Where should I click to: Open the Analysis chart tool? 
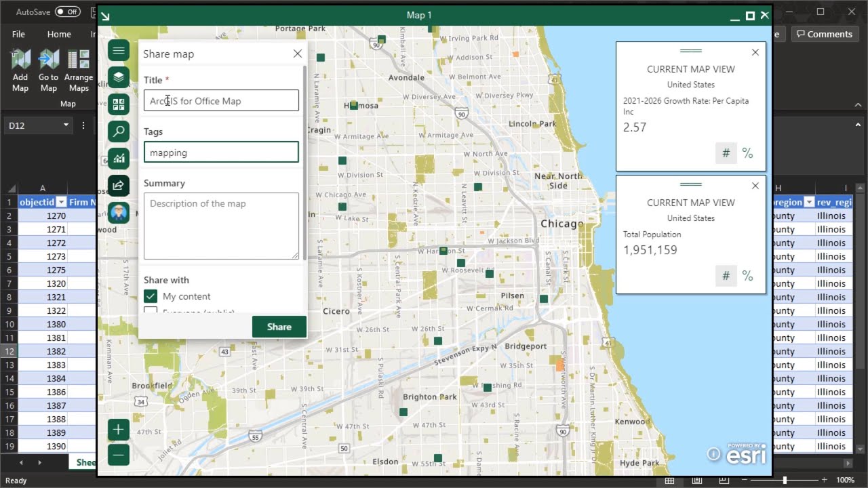pos(119,159)
